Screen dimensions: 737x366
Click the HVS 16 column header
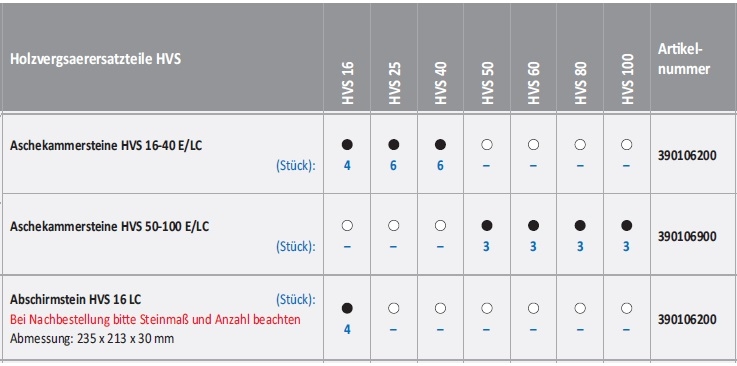(x=347, y=84)
